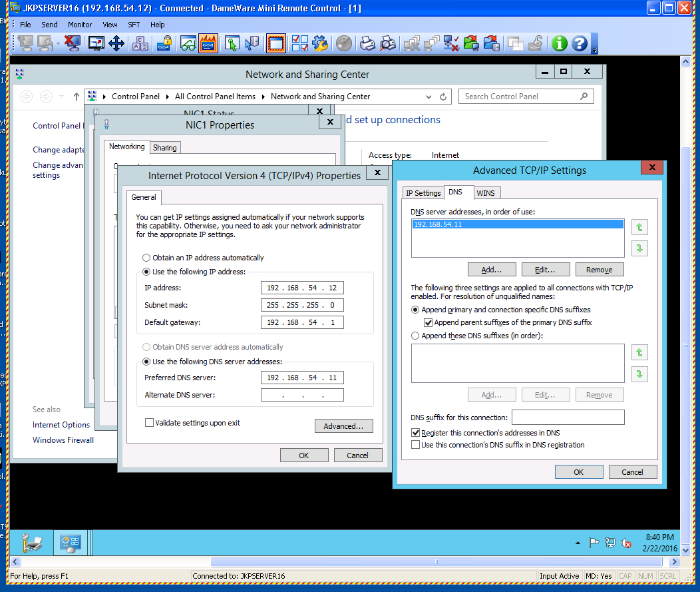Open DameWare Help using the question mark icon
This screenshot has height=592, width=700.
tap(580, 43)
